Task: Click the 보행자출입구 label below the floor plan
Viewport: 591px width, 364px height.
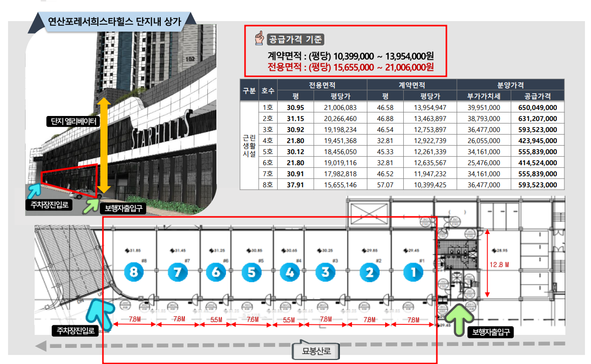Action: 491,332
